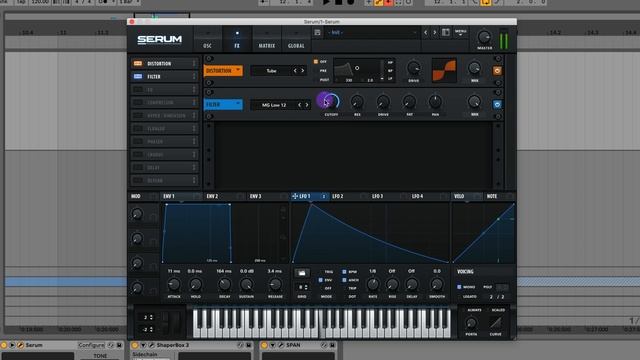Click the portamento CURVE display
640x360 pixels.
496,323
